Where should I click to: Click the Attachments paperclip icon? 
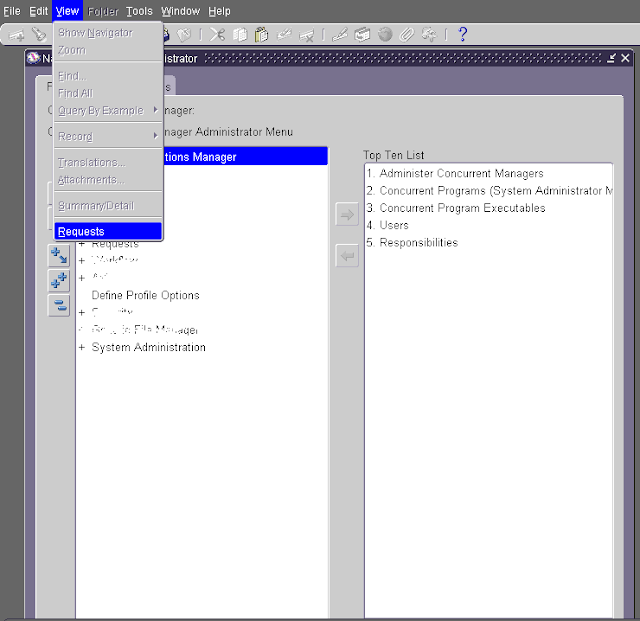[x=407, y=35]
